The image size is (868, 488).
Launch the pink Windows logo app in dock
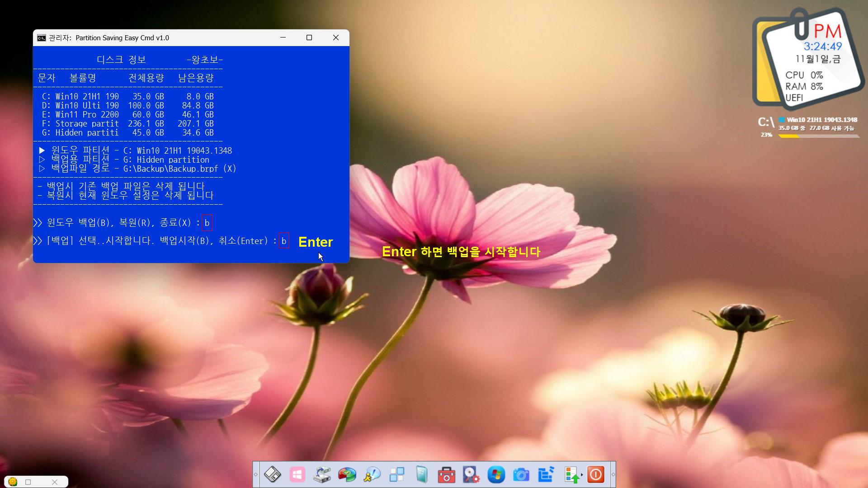[297, 474]
